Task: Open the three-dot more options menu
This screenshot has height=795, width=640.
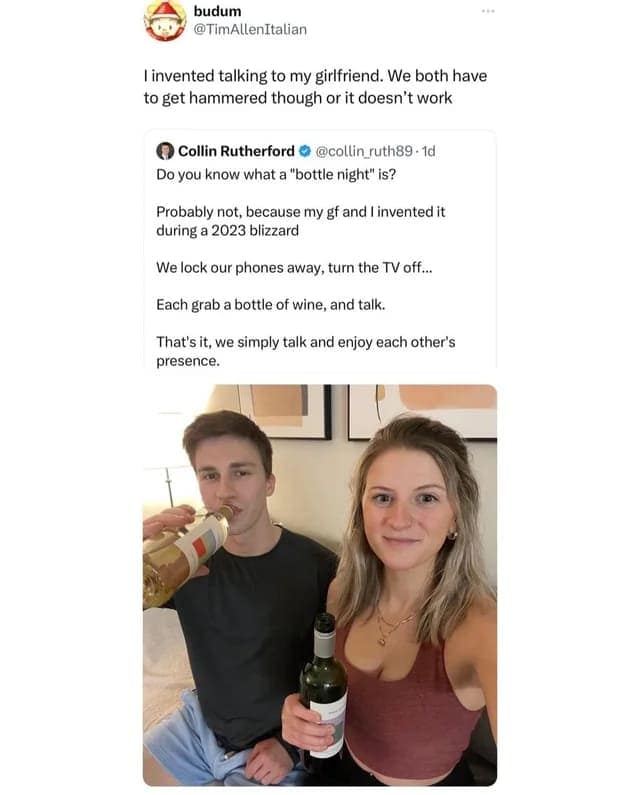Action: [x=487, y=12]
